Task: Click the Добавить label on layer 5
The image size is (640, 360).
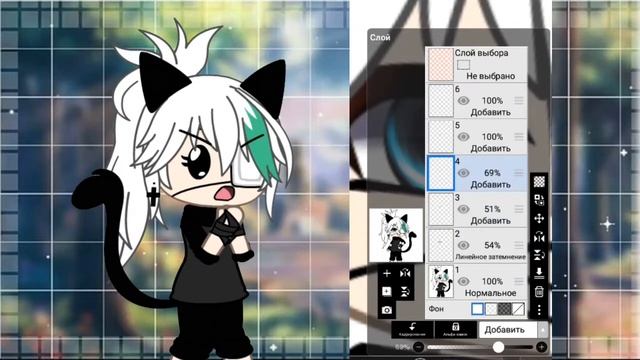Action: click(491, 149)
